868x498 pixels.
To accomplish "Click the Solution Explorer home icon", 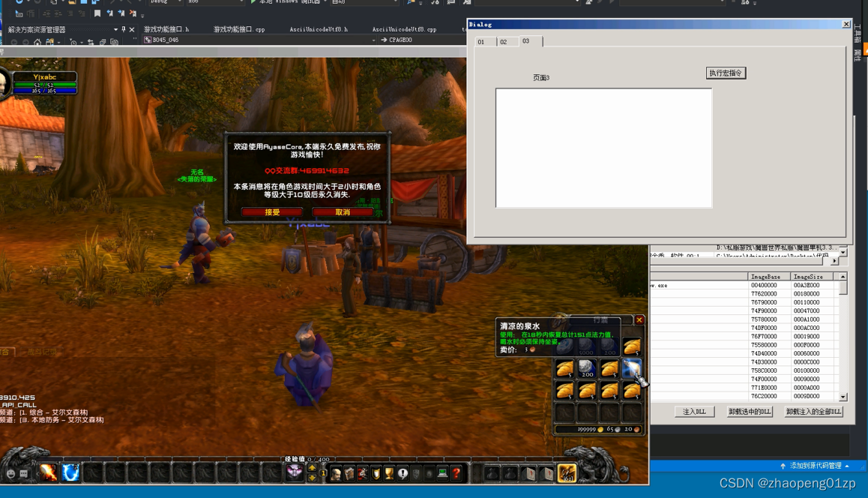I will [37, 42].
